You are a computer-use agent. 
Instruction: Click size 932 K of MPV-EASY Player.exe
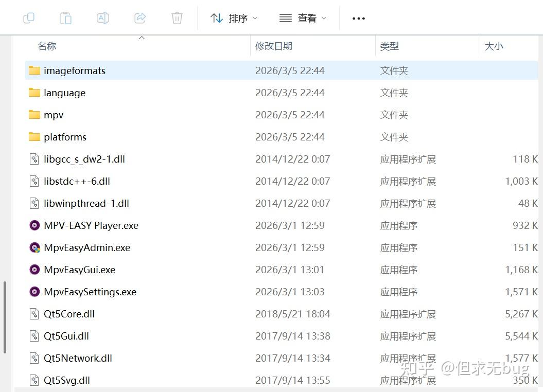point(525,226)
